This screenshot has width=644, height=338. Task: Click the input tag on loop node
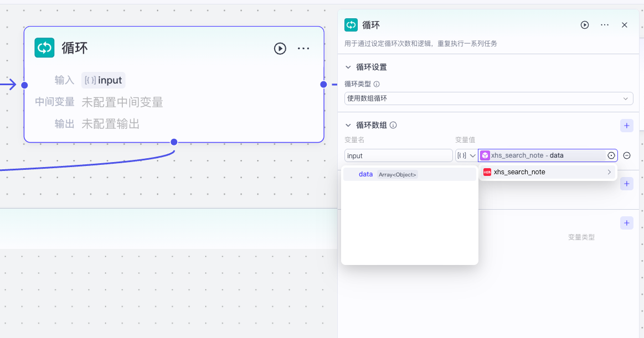[x=104, y=80]
